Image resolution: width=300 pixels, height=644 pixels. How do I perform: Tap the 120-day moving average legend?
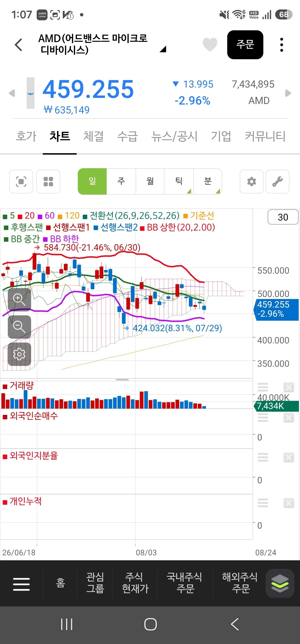(x=69, y=216)
